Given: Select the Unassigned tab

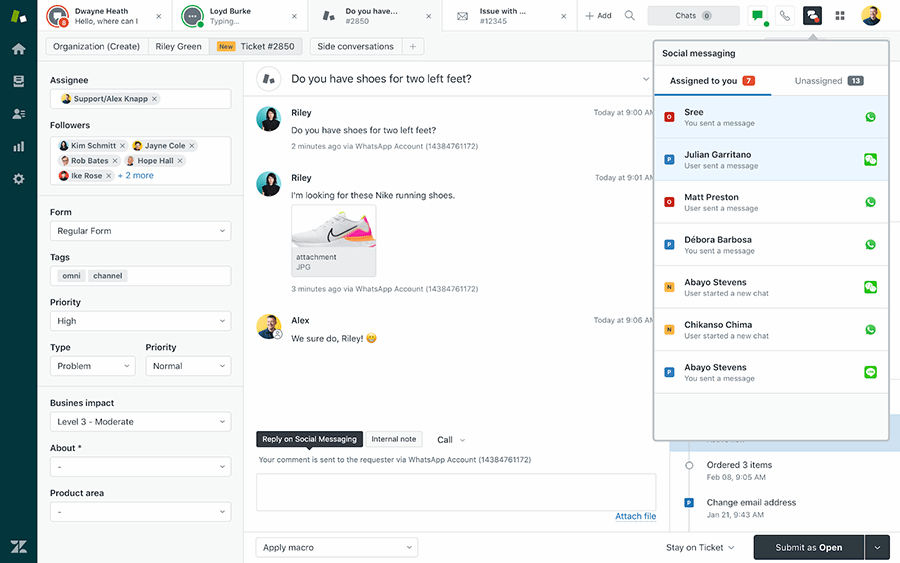Looking at the screenshot, I should click(x=829, y=81).
